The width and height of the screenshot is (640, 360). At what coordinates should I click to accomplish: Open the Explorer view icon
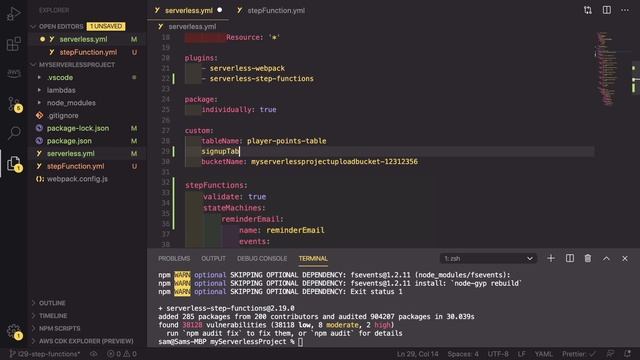14,164
